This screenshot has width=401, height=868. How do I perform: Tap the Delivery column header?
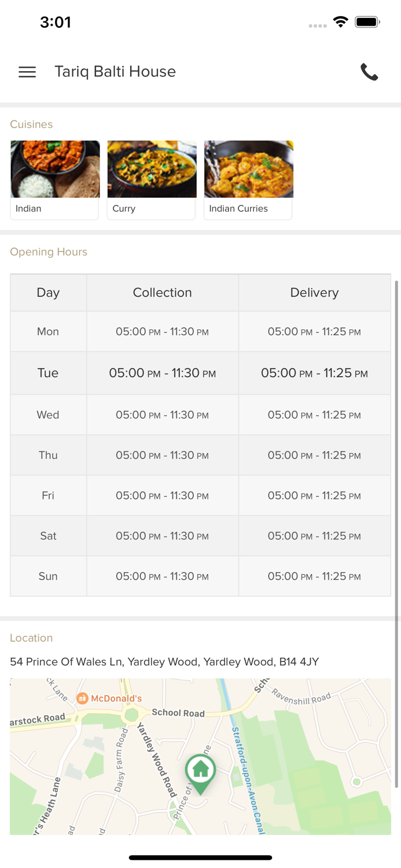click(x=314, y=293)
